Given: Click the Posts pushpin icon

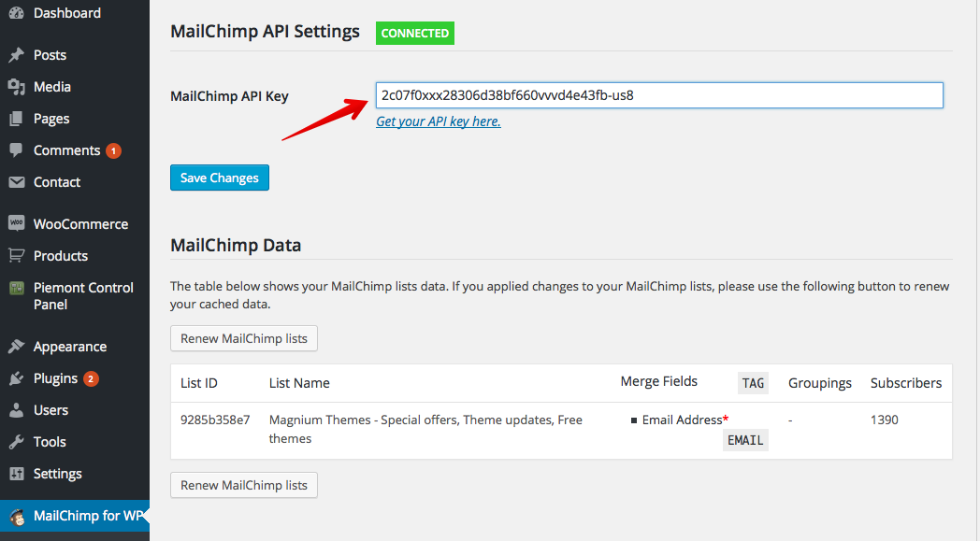Looking at the screenshot, I should 16,55.
